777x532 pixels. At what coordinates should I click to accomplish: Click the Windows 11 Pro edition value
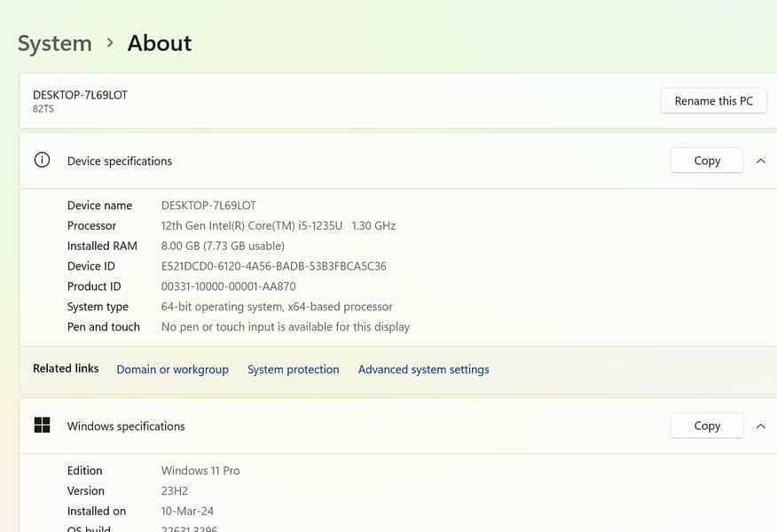[200, 471]
